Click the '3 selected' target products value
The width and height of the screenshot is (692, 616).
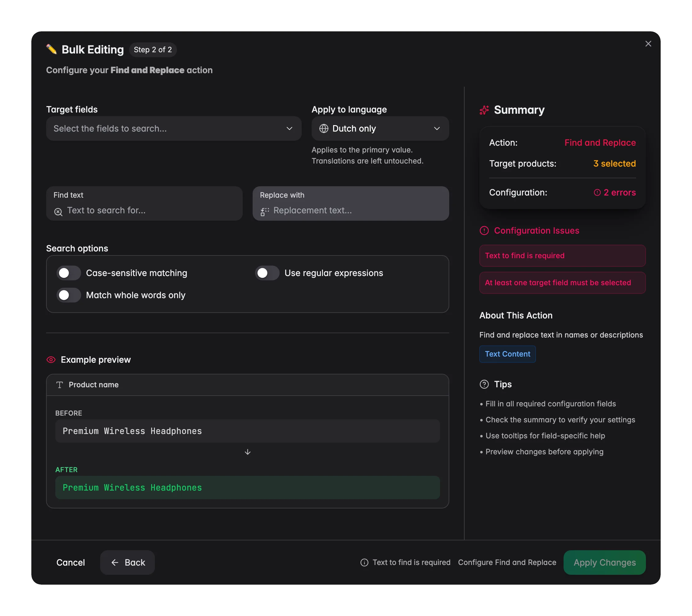point(614,164)
